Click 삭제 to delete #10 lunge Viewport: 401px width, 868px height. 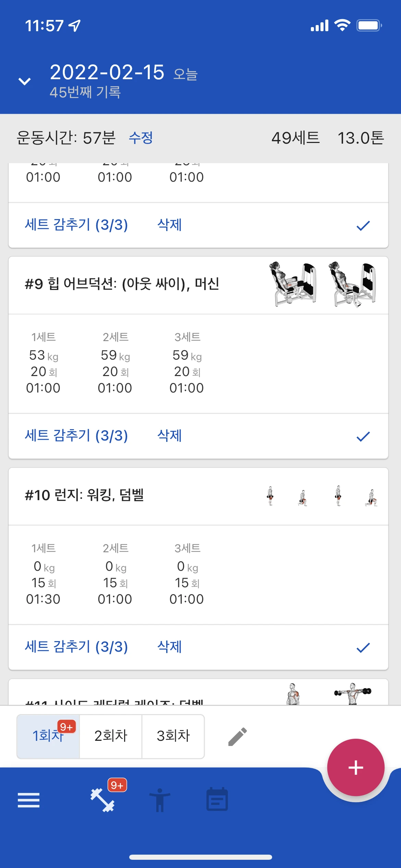[169, 647]
